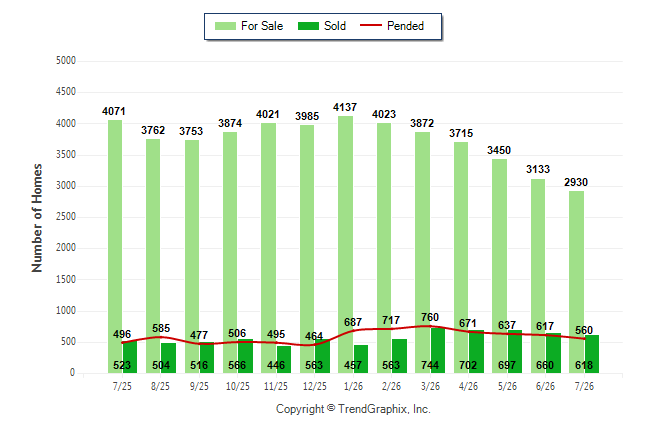Screen dimensions: 646x434
Task: Click the Pended line point at 585
Action: [x=161, y=337]
